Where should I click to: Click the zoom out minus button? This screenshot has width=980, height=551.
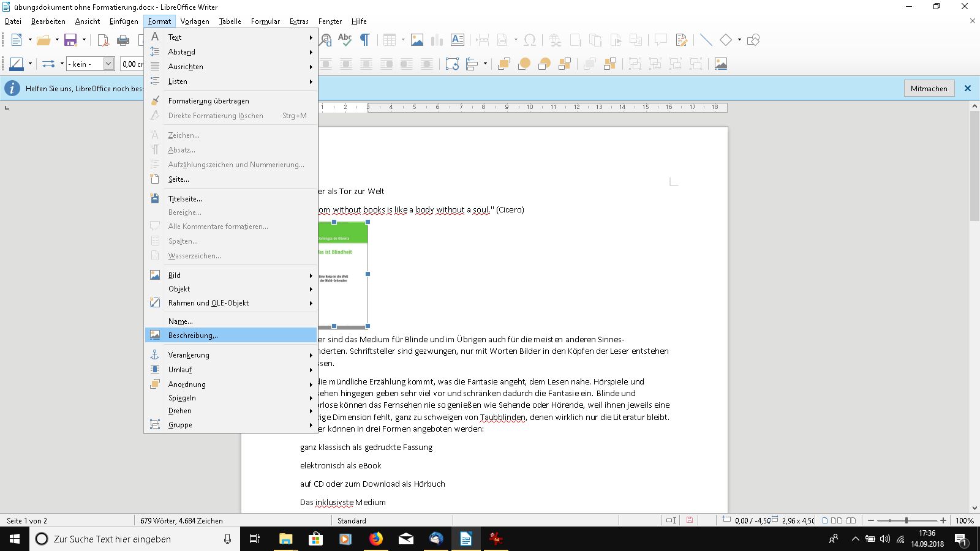tap(871, 520)
